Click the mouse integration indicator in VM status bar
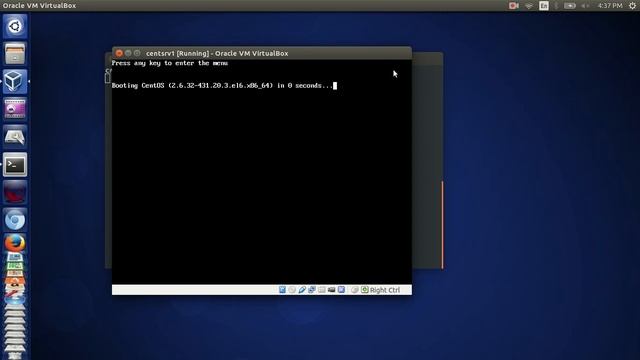Viewport: 640px width, 360px height. [x=355, y=290]
